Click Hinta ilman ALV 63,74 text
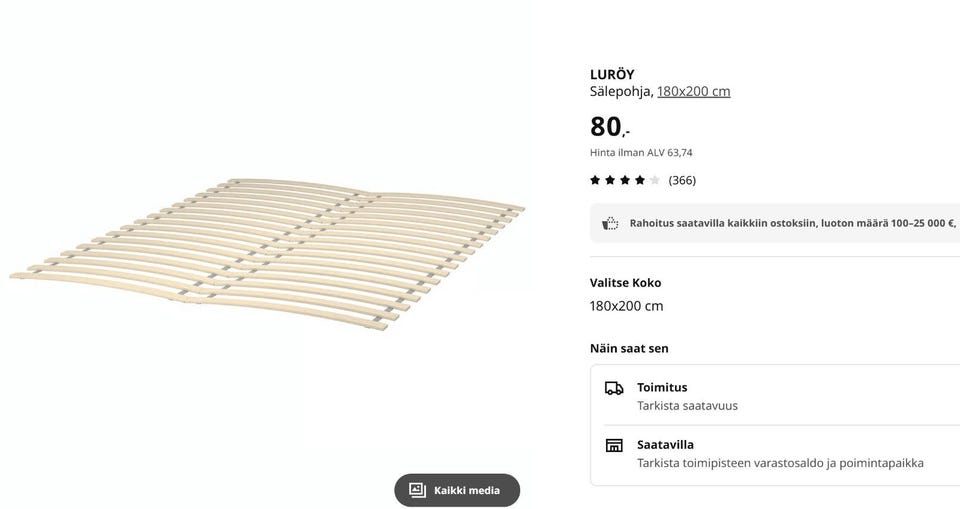Viewport: 960px width, 509px height. coord(641,153)
